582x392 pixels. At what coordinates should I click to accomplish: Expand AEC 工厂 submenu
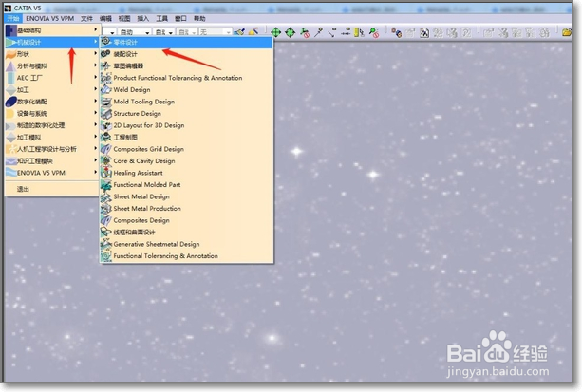(52, 78)
